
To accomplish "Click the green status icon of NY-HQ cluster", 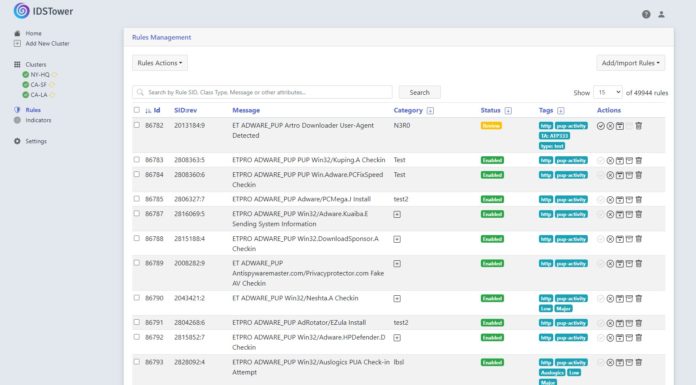I will (x=25, y=75).
